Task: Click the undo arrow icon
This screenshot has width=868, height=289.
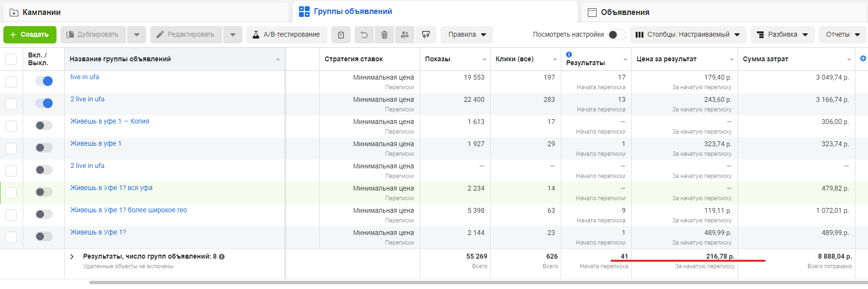Action: click(x=364, y=35)
